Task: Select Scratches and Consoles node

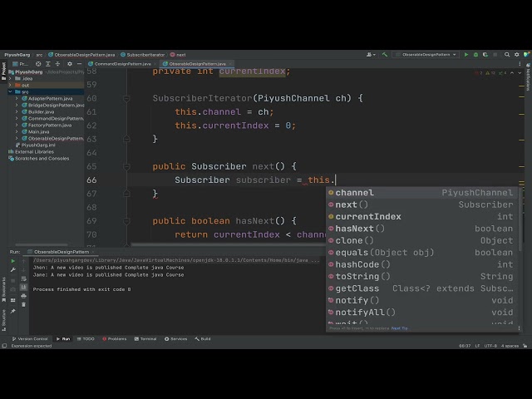Action: pos(42,159)
